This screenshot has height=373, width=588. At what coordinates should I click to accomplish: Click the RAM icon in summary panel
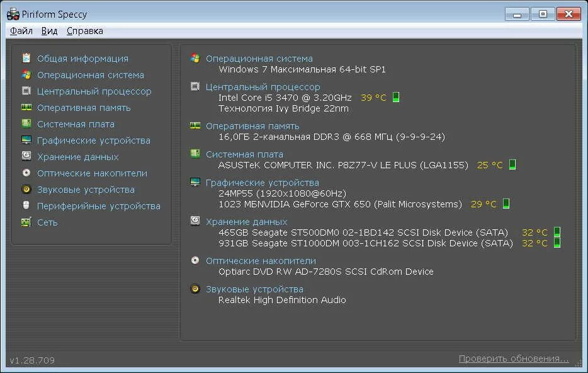pos(195,126)
